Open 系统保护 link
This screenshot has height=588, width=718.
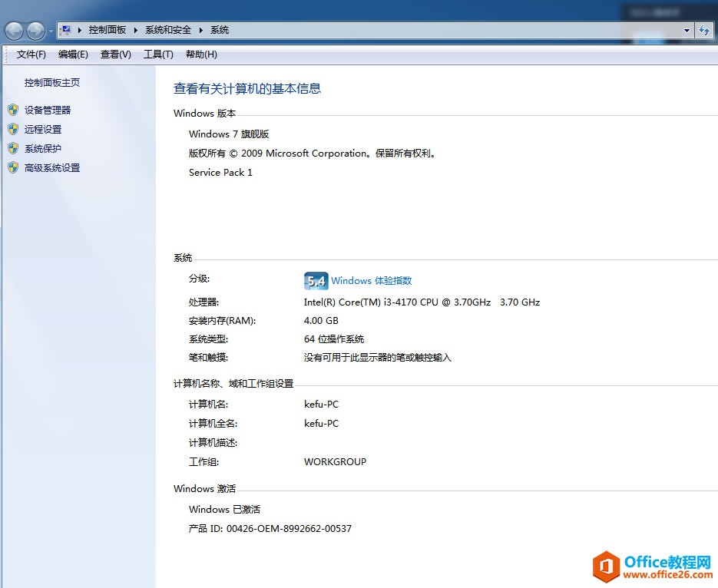click(x=42, y=149)
